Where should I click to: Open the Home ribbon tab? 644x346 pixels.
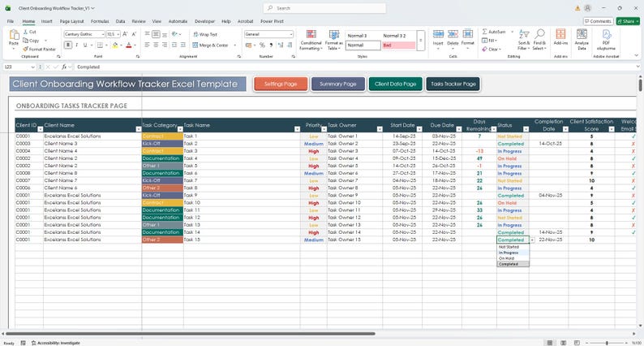point(28,21)
